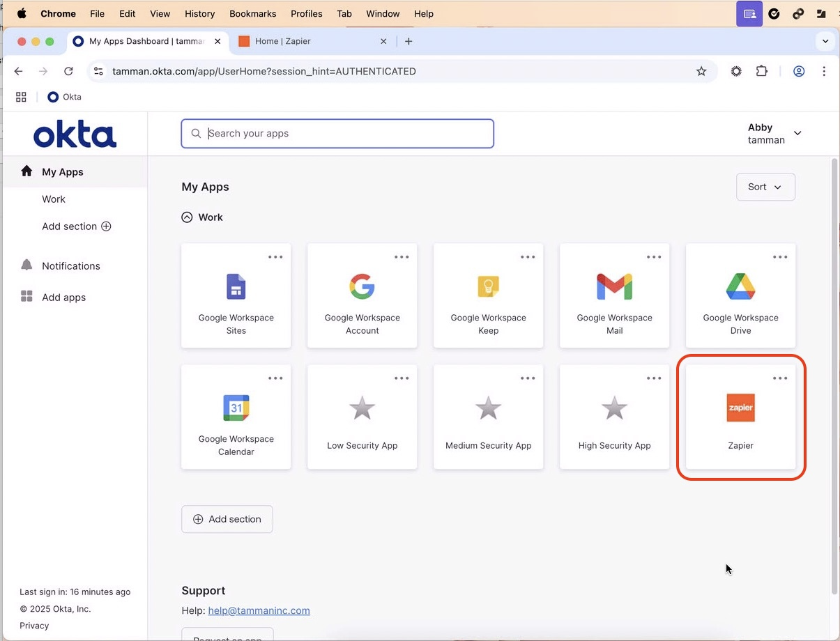This screenshot has width=840, height=641.
Task: Select the My Apps Dashboard tab
Action: (148, 41)
